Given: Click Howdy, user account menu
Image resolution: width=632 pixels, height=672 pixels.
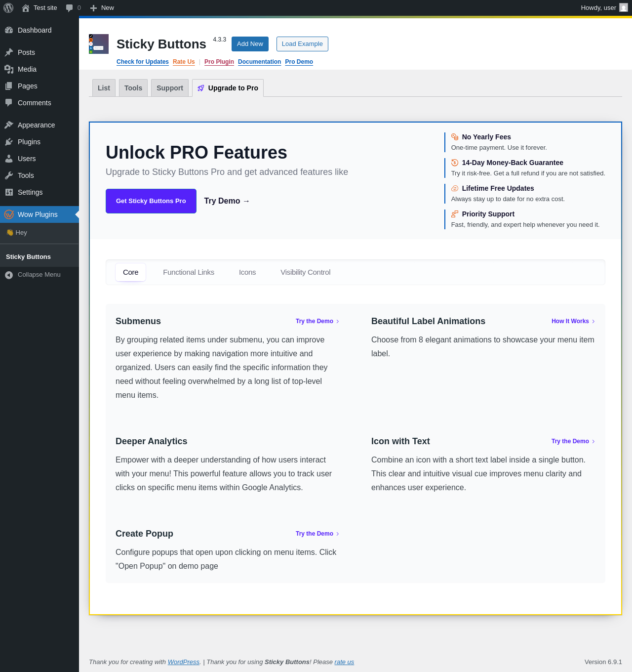Looking at the screenshot, I should pyautogui.click(x=604, y=8).
